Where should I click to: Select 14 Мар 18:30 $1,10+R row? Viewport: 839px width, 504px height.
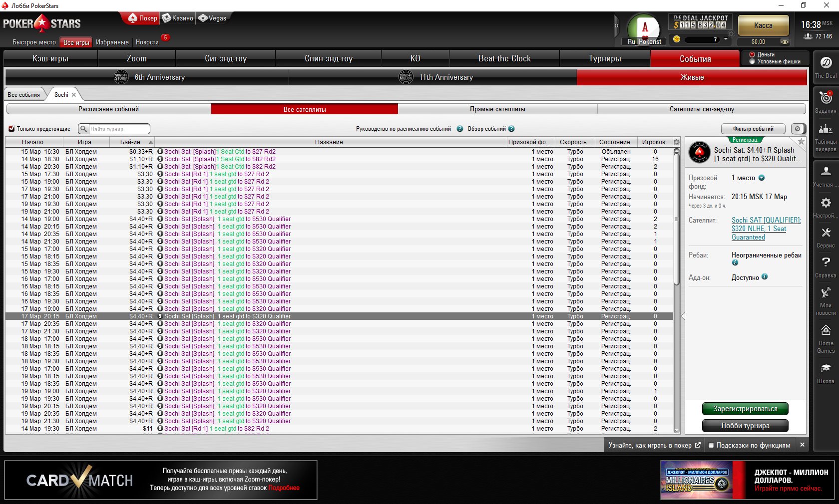click(339, 159)
